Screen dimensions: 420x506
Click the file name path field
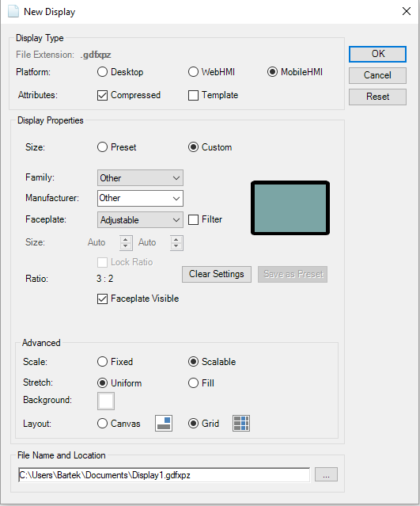click(164, 474)
